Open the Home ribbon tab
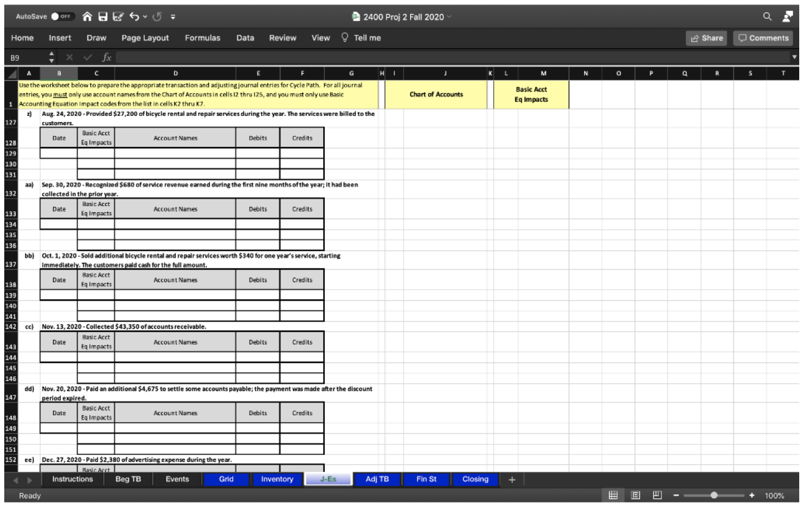The image size is (812, 516). pyautogui.click(x=23, y=38)
